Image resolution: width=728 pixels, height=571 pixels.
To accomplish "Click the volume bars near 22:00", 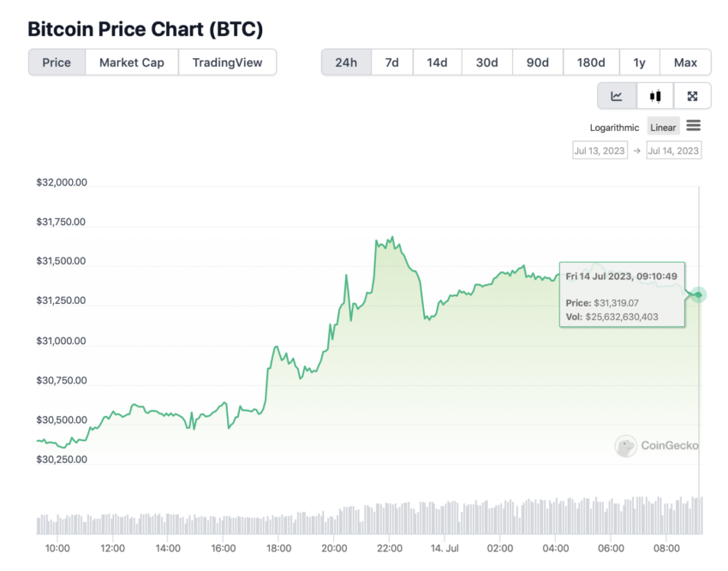I will pos(390,519).
